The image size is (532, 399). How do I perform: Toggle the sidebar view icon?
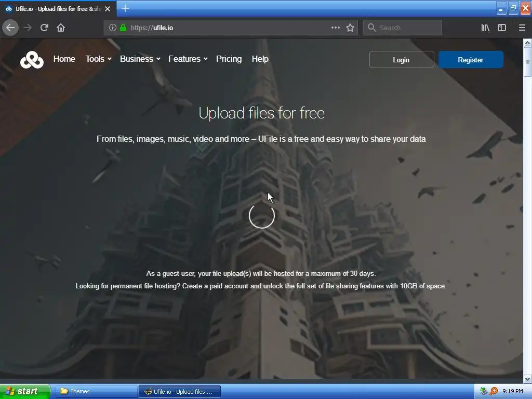click(502, 28)
